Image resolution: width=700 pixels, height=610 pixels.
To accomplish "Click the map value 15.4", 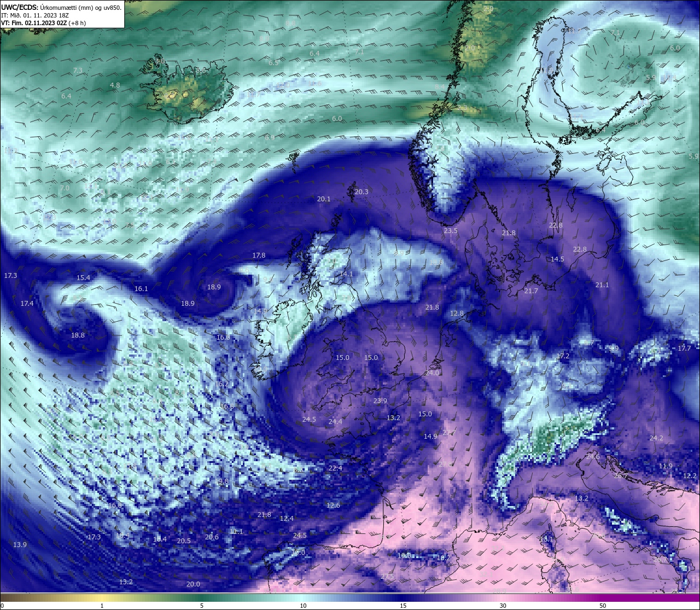I will pos(83,278).
